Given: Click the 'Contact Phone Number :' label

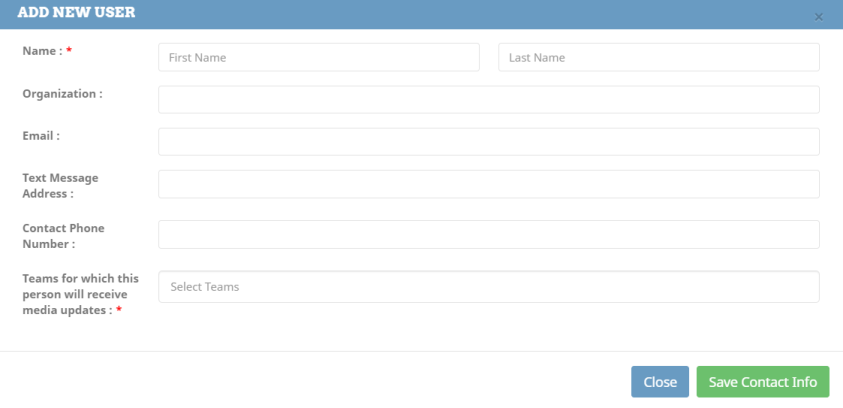Looking at the screenshot, I should [63, 235].
